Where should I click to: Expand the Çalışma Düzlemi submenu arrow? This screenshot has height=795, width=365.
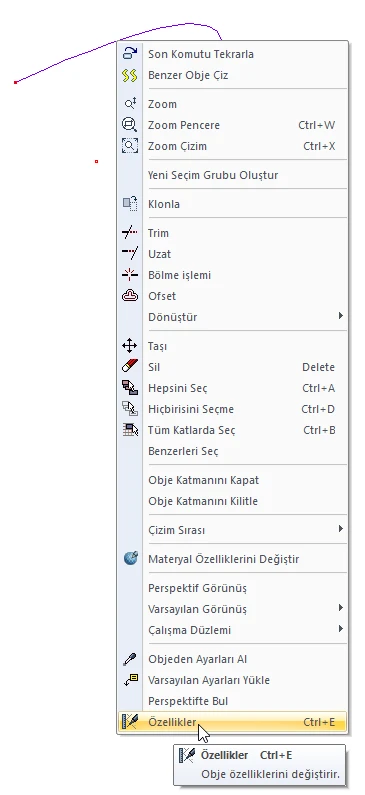click(x=341, y=629)
